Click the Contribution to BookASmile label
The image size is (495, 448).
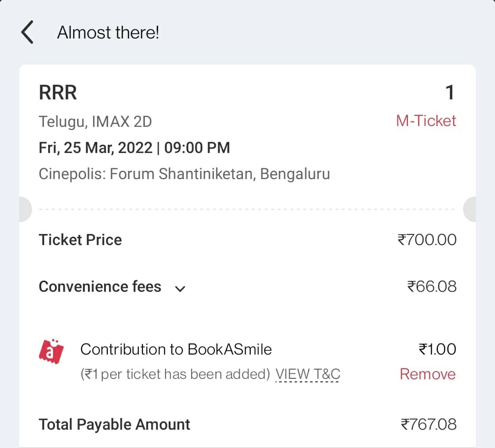pyautogui.click(x=176, y=349)
